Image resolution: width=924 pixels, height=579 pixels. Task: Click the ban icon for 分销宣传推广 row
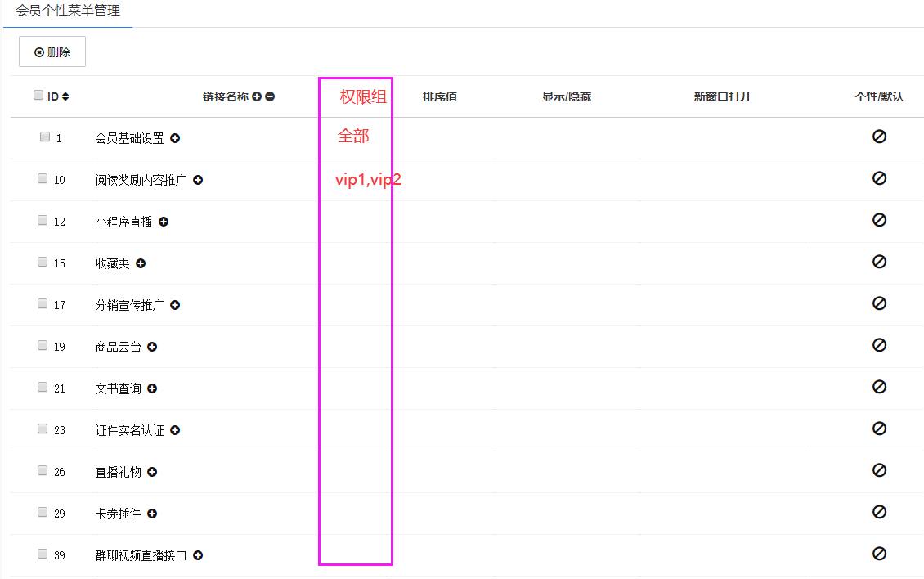tap(879, 303)
